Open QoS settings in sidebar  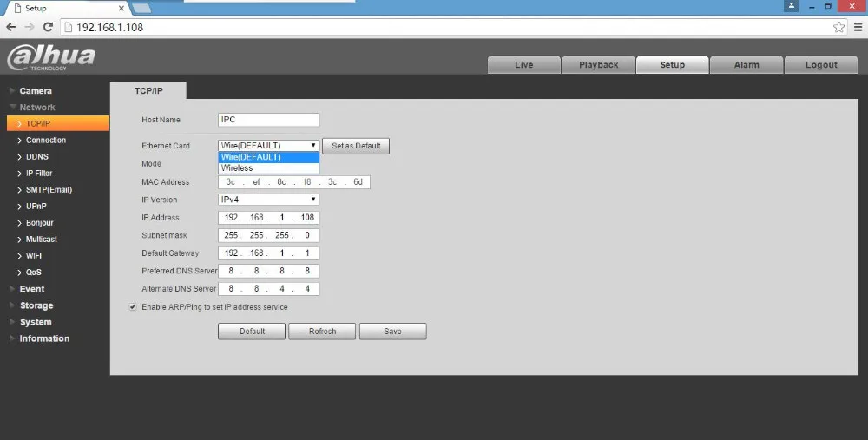[x=34, y=273]
